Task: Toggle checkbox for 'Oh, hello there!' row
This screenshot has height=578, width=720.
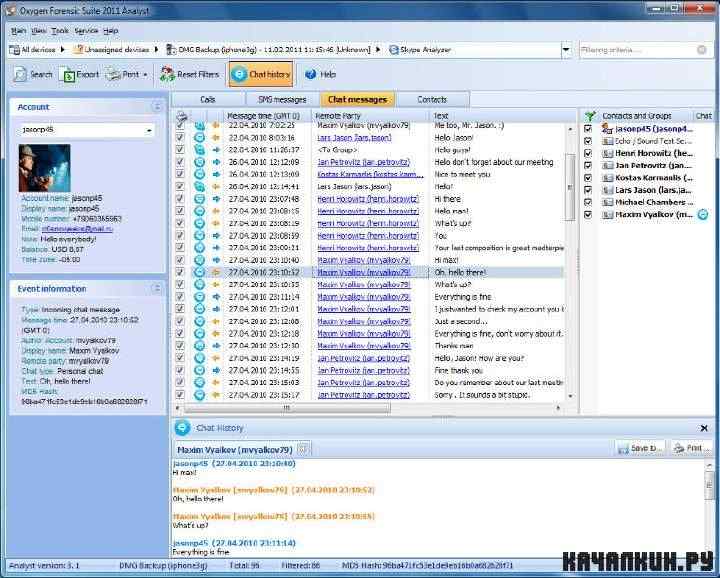Action: pyautogui.click(x=180, y=272)
